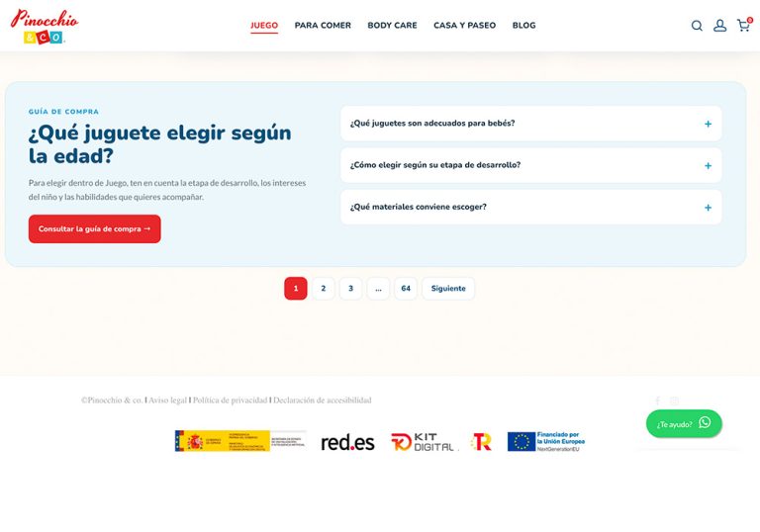
Task: Click the WhatsApp icon in help button
Action: 705,422
